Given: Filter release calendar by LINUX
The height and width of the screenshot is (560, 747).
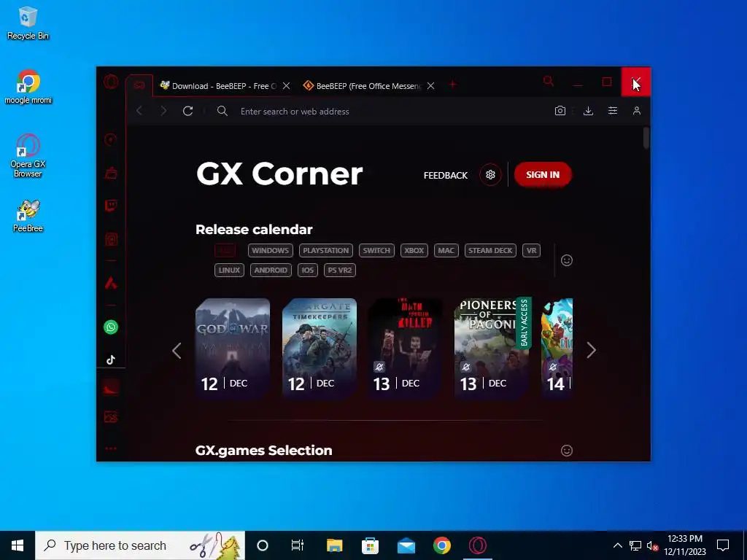Looking at the screenshot, I should [x=229, y=270].
